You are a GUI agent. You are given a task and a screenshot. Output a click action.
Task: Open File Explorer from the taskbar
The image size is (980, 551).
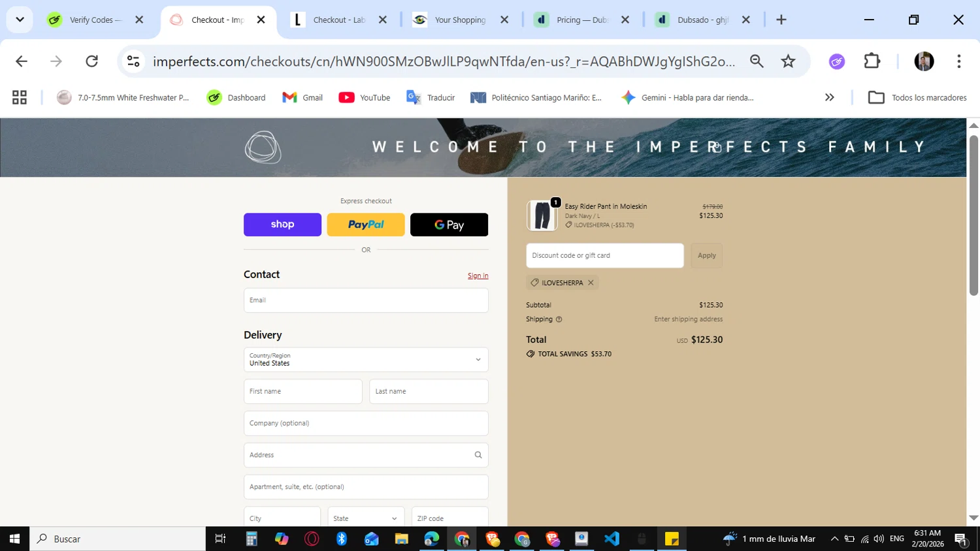[401, 539]
